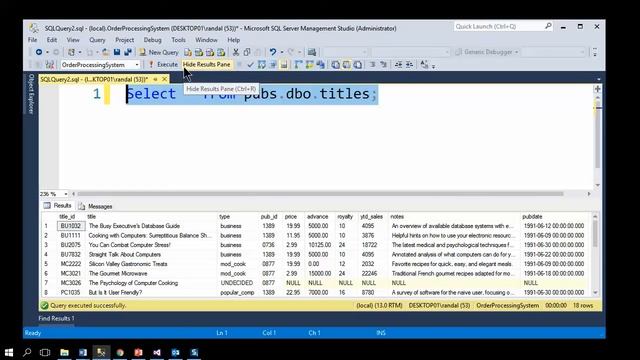This screenshot has height=360, width=640.
Task: Click the Change Connection icon
Action: click(50, 64)
